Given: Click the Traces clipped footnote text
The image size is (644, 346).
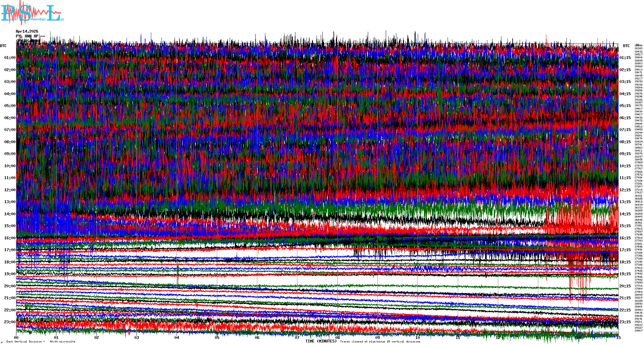Looking at the screenshot, I should [x=380, y=342].
